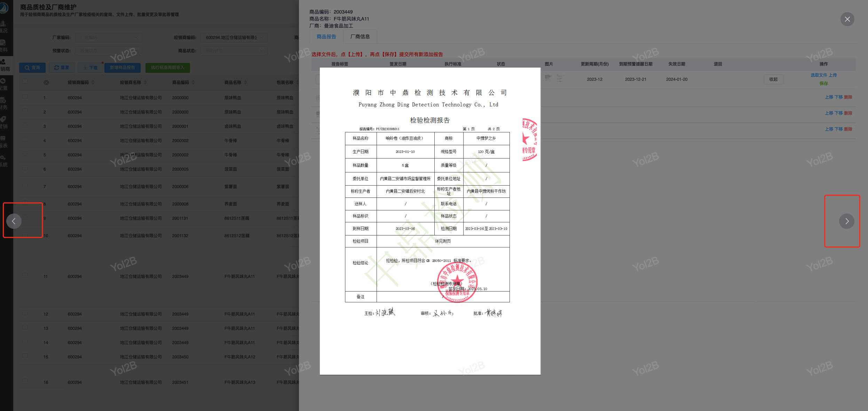Open the 经销商编码 dropdown
Viewport: 868px width, 411px height.
234,38
